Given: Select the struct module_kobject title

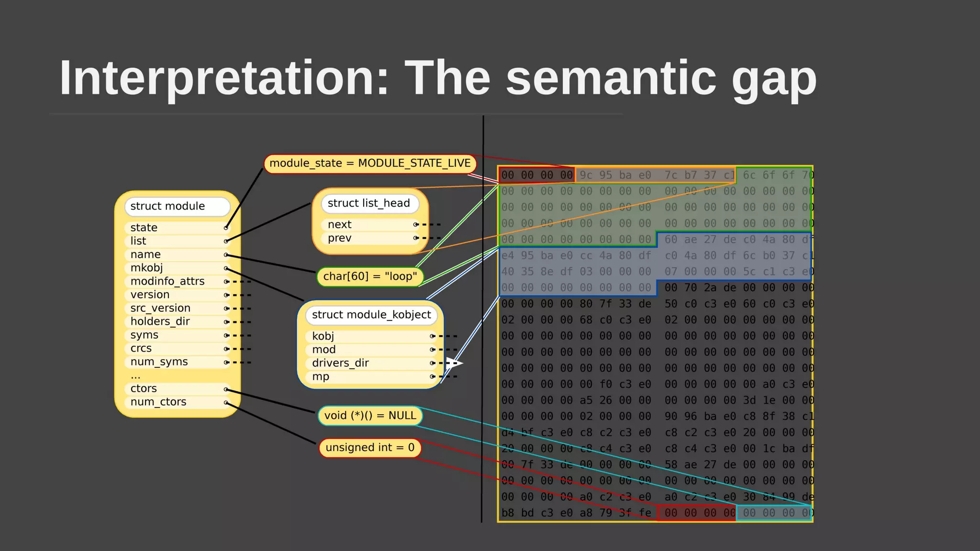Looking at the screenshot, I should (x=371, y=315).
